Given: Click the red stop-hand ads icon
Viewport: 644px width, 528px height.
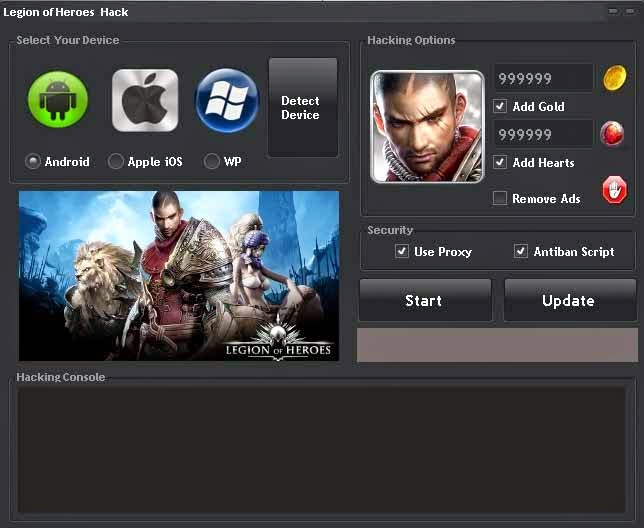Looking at the screenshot, I should pyautogui.click(x=614, y=190).
